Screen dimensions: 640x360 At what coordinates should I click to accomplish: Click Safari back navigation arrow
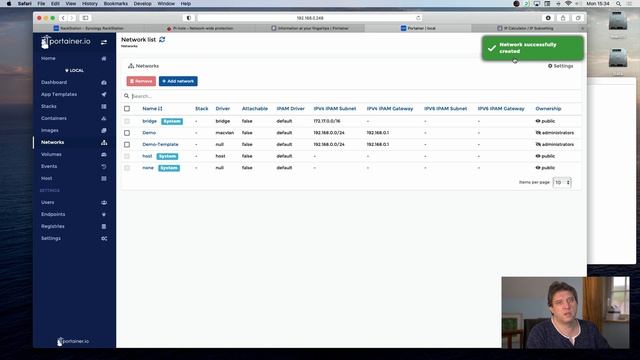[63, 18]
